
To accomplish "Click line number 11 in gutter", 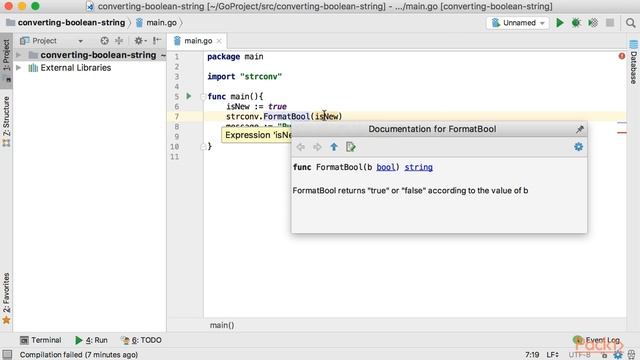I will pyautogui.click(x=175, y=157).
